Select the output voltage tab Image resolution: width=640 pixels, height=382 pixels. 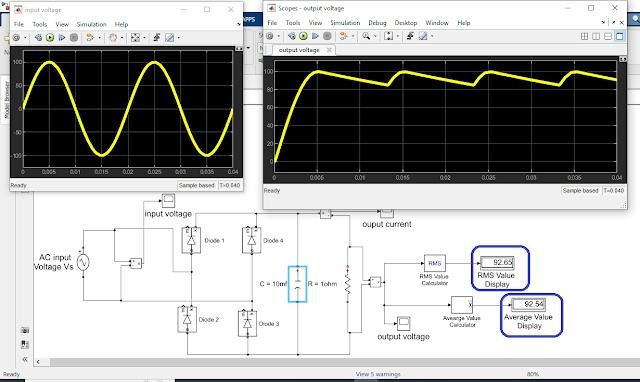click(x=299, y=50)
